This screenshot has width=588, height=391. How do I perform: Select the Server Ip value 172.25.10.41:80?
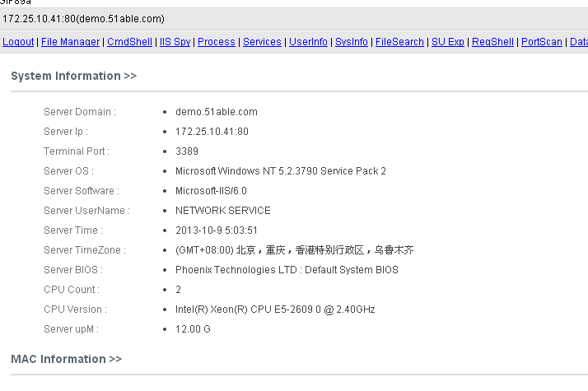[x=212, y=132]
